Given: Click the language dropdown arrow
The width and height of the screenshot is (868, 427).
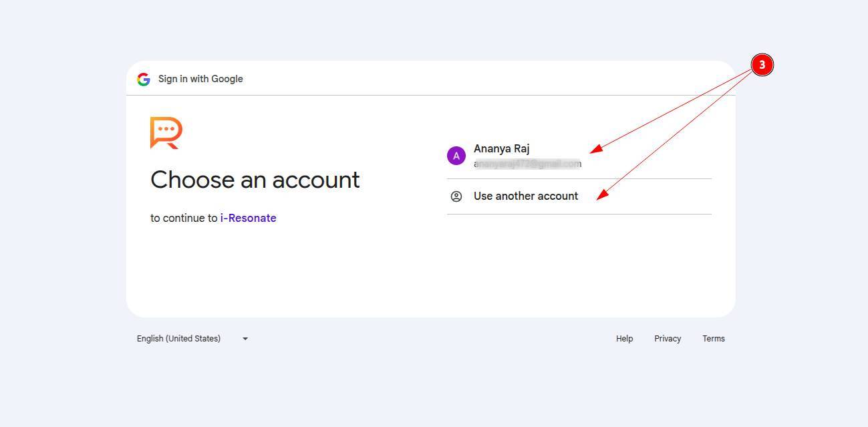Looking at the screenshot, I should point(245,339).
